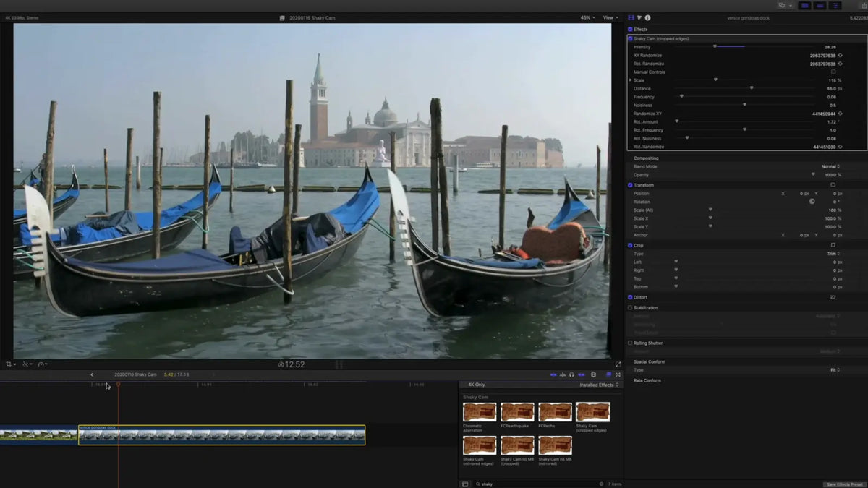868x488 pixels.
Task: Click the 12.52 viewer timecode display
Action: pos(292,364)
